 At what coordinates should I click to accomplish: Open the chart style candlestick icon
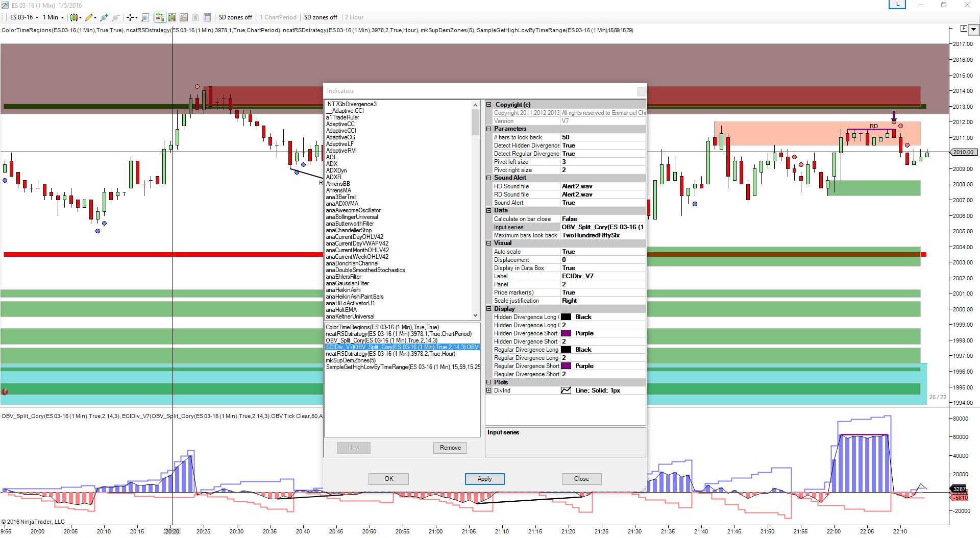pos(74,17)
